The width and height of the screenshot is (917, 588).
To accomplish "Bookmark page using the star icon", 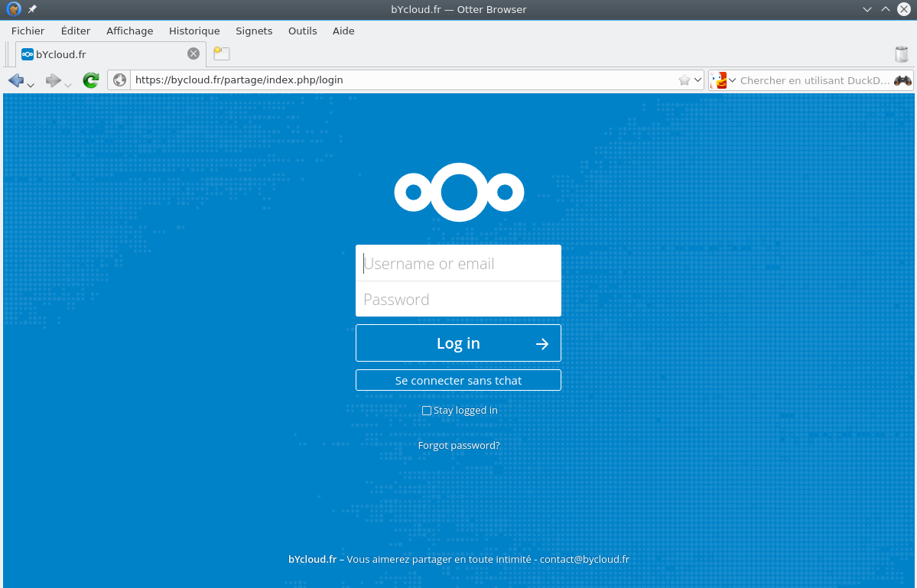I will coord(684,80).
